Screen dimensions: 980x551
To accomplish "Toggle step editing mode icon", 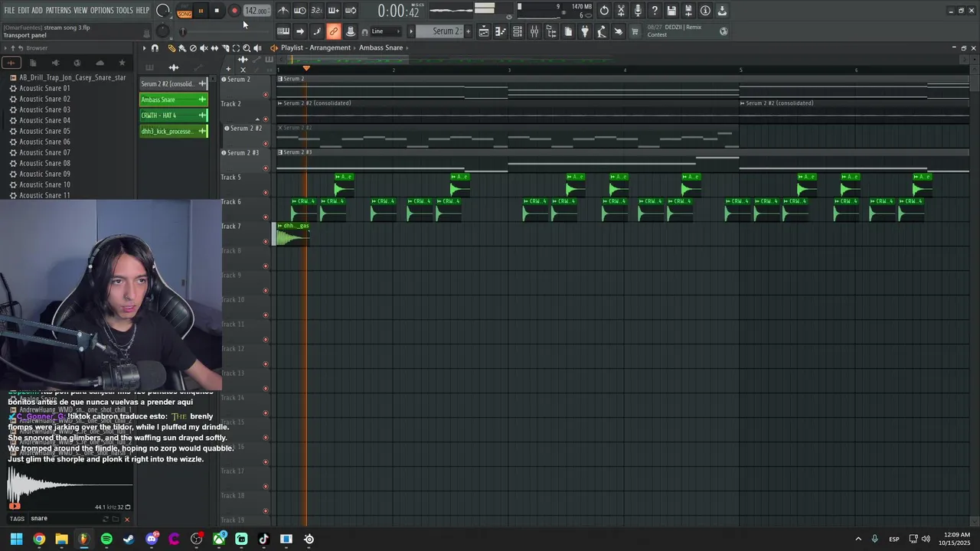I will 317,31.
